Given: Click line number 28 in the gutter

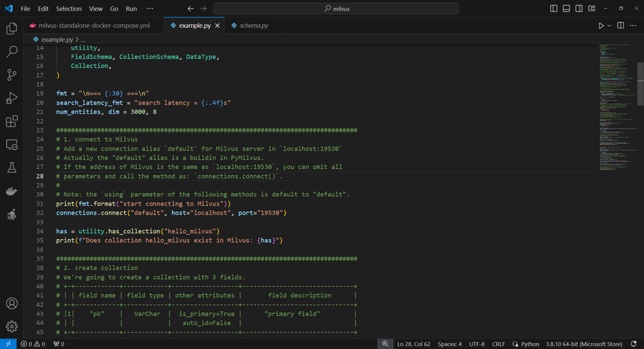Looking at the screenshot, I should (x=40, y=176).
